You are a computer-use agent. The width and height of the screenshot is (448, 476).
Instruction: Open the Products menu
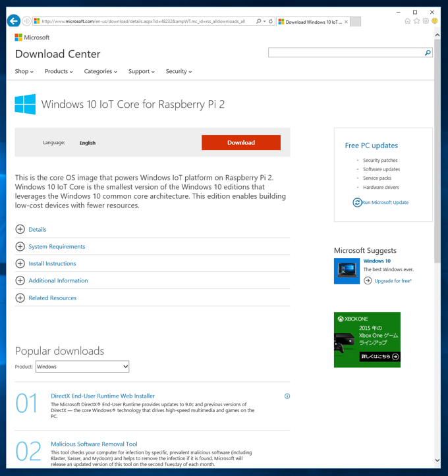point(59,71)
